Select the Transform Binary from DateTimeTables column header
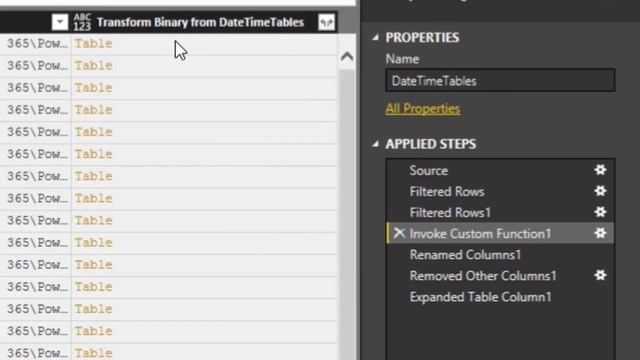This screenshot has width=640, height=360. tap(200, 22)
